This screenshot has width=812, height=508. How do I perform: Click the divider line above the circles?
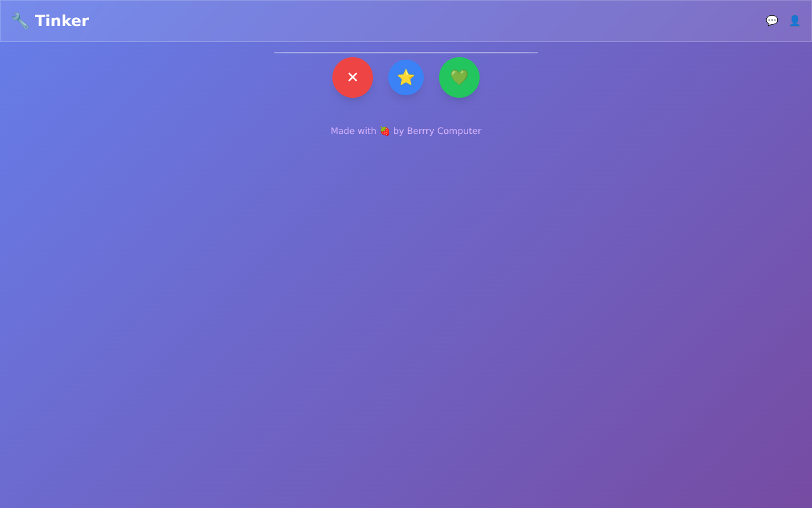tap(406, 53)
